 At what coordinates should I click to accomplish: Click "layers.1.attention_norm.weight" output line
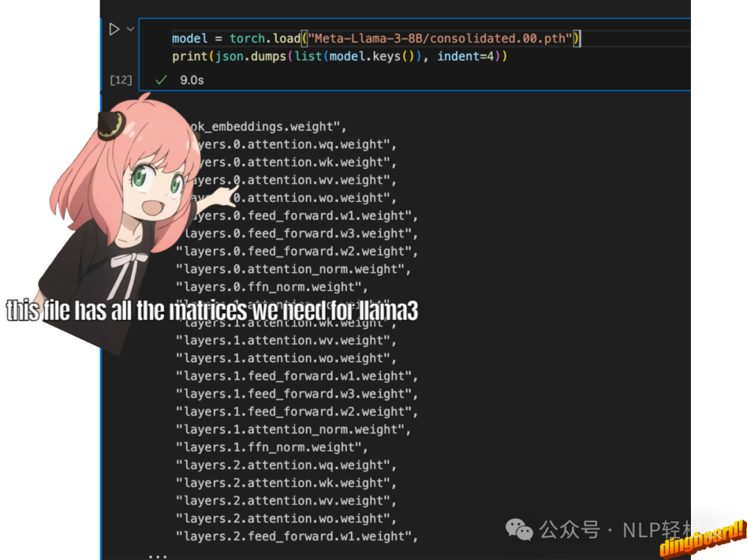(293, 430)
